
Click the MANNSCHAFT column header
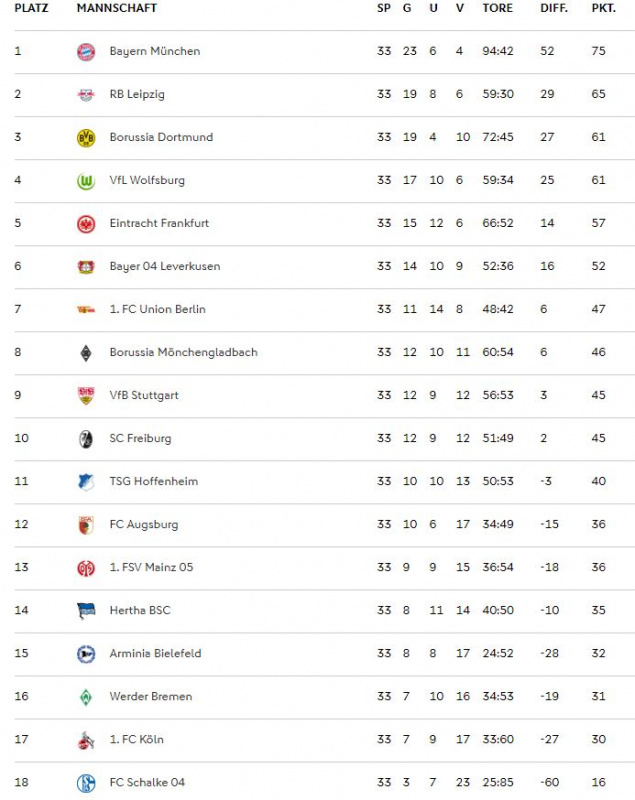pyautogui.click(x=117, y=8)
